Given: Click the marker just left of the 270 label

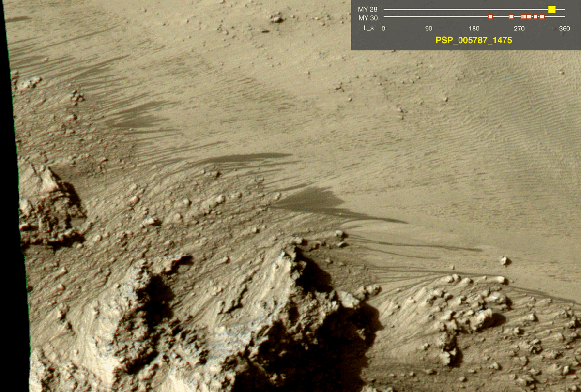Looking at the screenshot, I should [x=511, y=17].
